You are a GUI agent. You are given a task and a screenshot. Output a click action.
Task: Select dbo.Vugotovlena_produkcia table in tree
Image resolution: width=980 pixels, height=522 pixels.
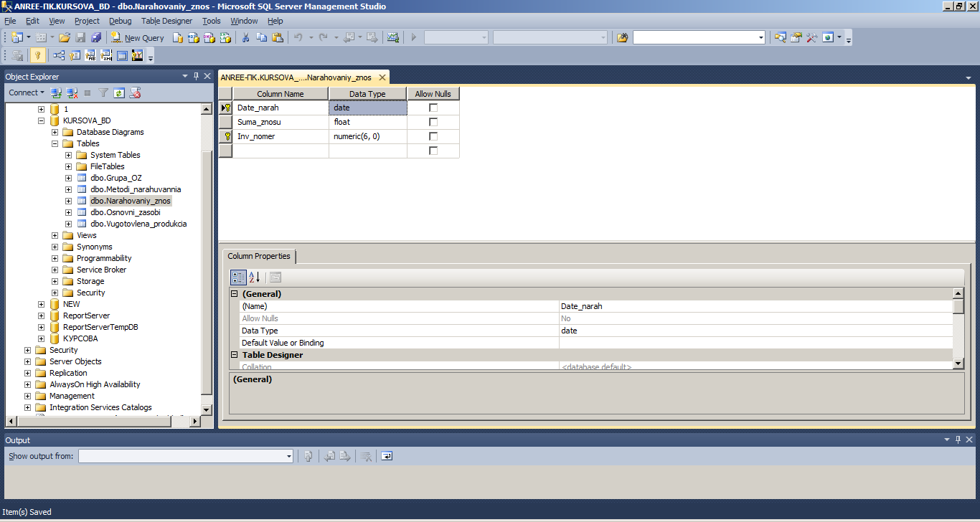click(138, 224)
